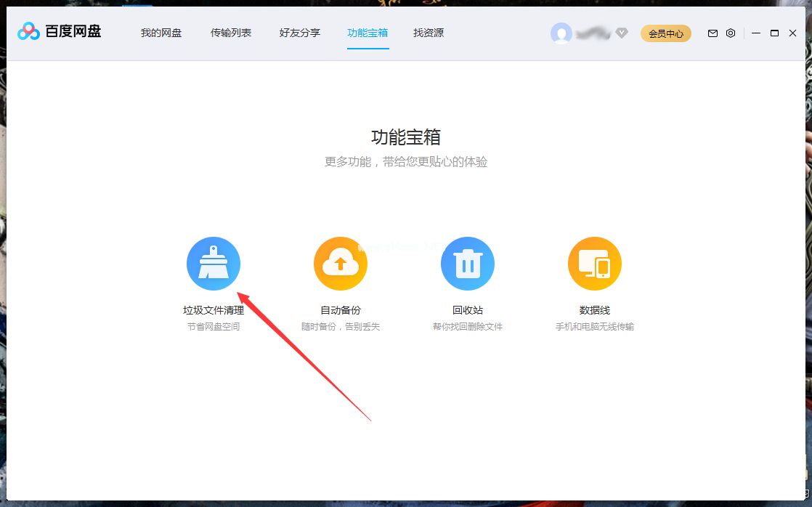812x507 pixels.
Task: Open the 回收站 trash bin icon
Action: [468, 263]
